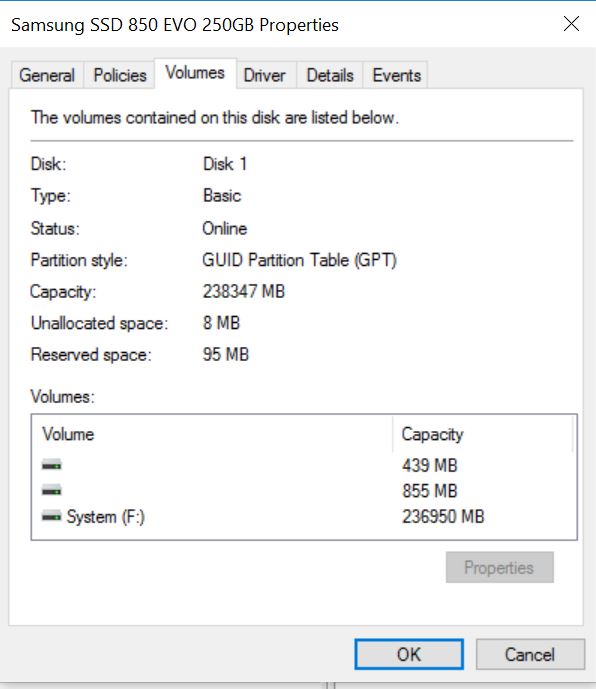Click the Volume column header

pos(212,434)
